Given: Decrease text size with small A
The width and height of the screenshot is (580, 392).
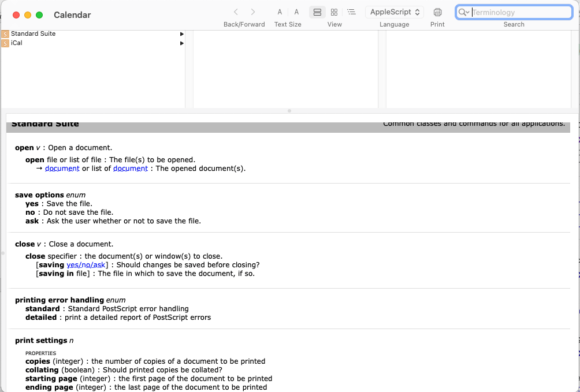Looking at the screenshot, I should 280,12.
